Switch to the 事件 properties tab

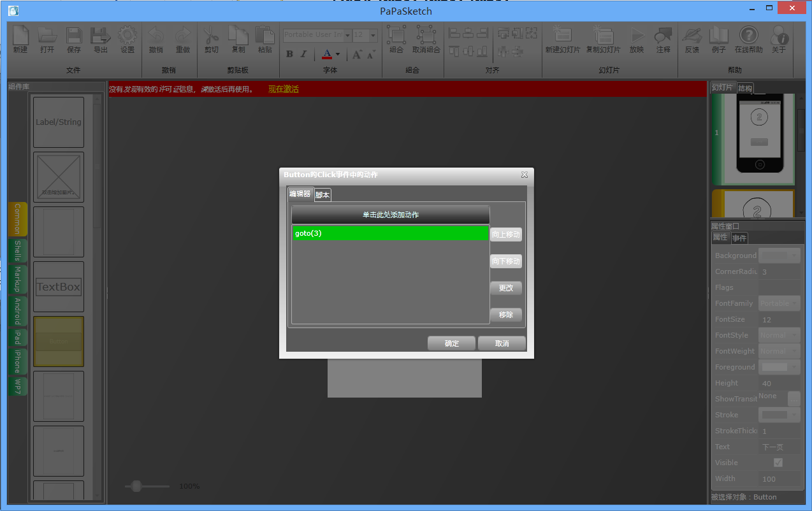click(739, 238)
